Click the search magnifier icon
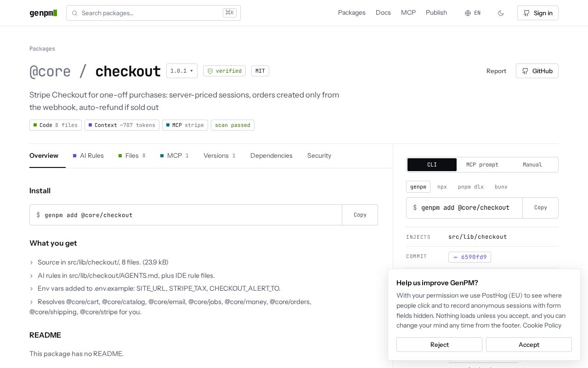588x368 pixels. [x=74, y=13]
